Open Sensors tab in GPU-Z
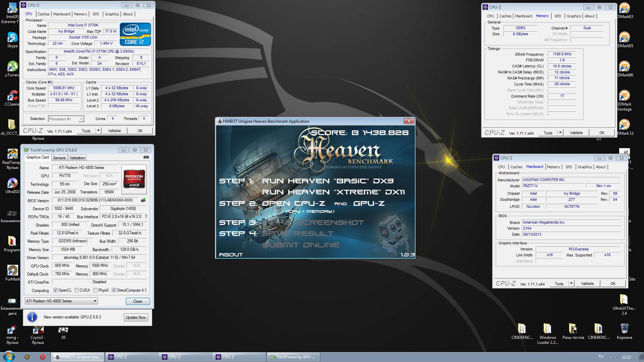 (x=59, y=158)
